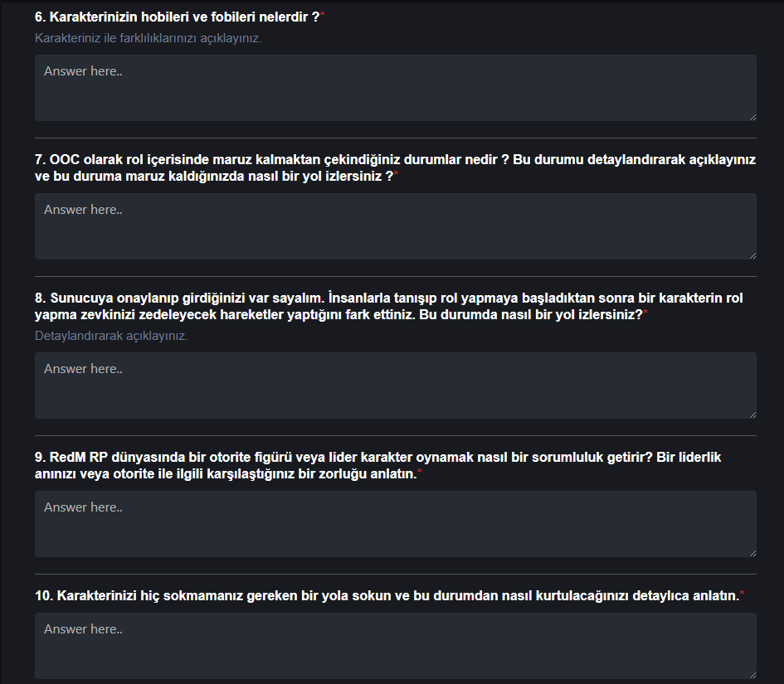This screenshot has height=684, width=784.
Task: Click the hint text 'Detaylandırarak açıklayınız.'
Action: 111,336
